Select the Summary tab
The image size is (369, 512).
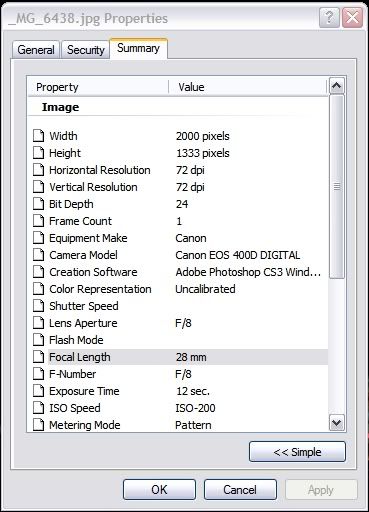(x=138, y=48)
